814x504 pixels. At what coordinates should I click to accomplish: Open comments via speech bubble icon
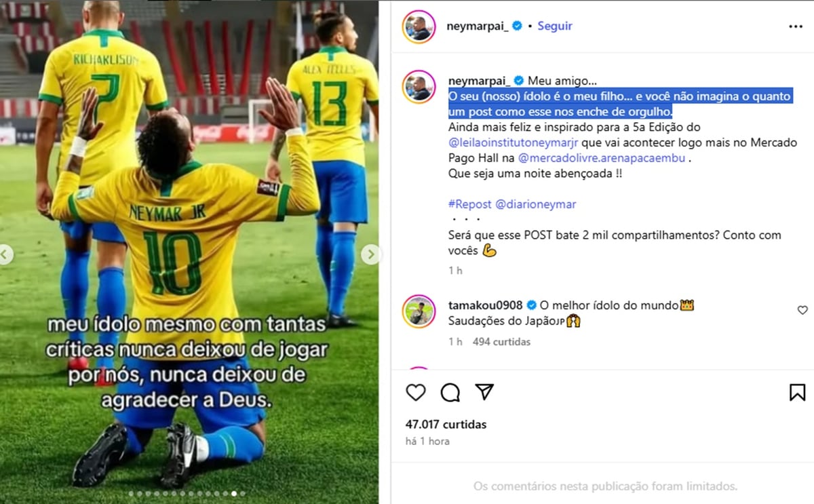pos(450,392)
